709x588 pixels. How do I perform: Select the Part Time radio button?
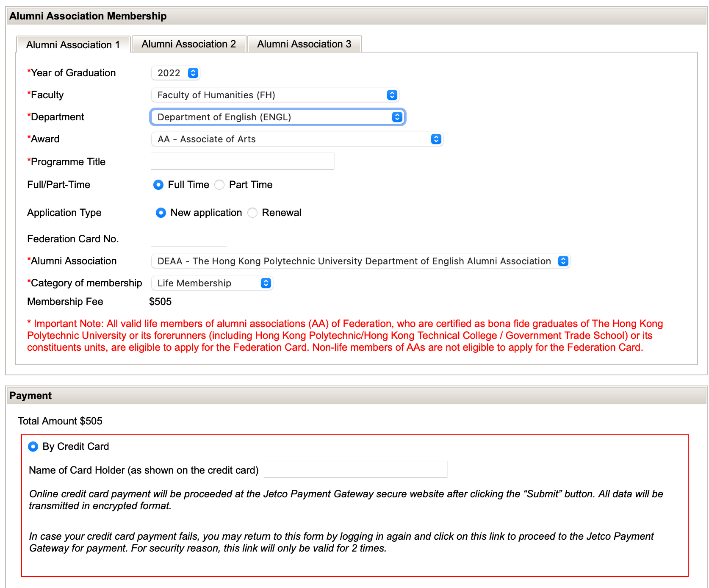point(219,185)
